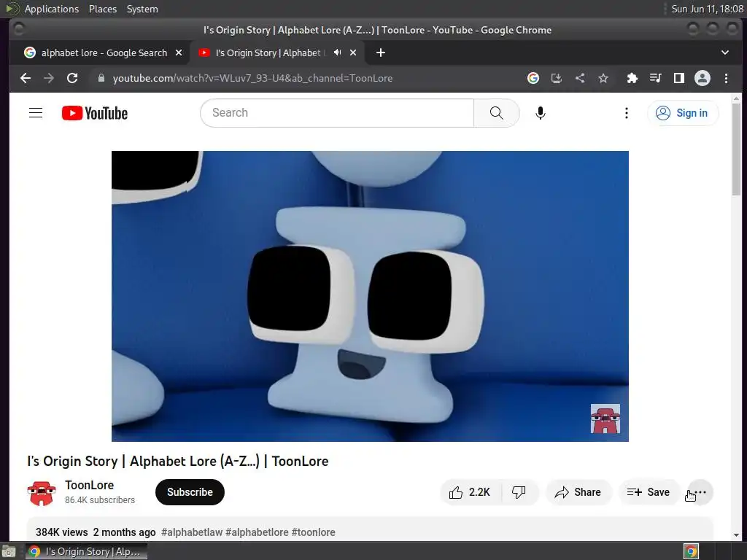Share the video
The width and height of the screenshot is (747, 560).
578,492
